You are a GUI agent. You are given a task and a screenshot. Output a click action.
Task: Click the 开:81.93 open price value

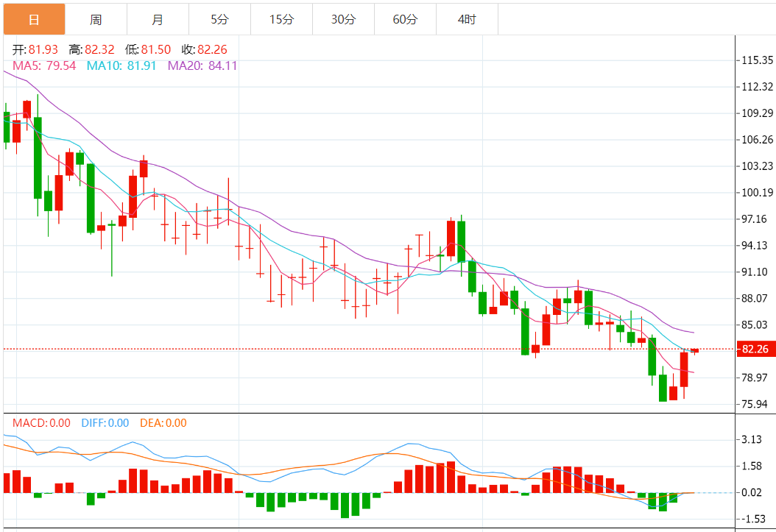(x=35, y=49)
